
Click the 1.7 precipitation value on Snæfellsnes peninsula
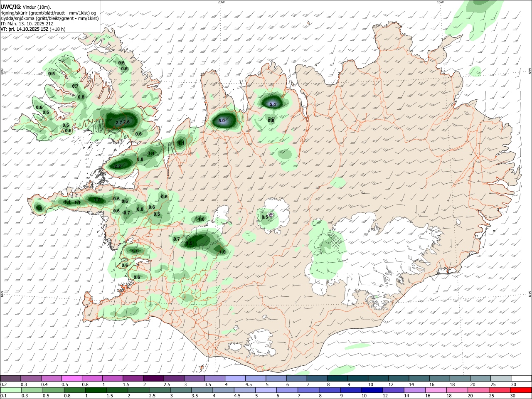(97, 200)
